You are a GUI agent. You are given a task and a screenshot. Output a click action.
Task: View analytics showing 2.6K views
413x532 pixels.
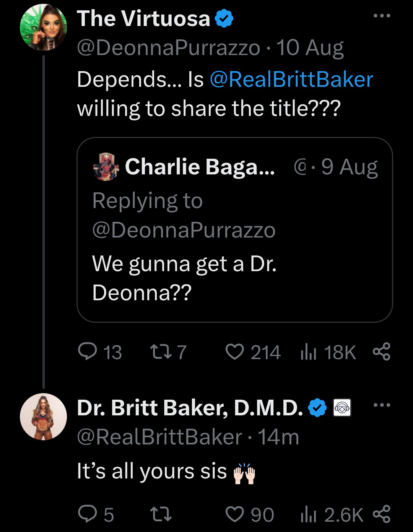[x=307, y=515]
